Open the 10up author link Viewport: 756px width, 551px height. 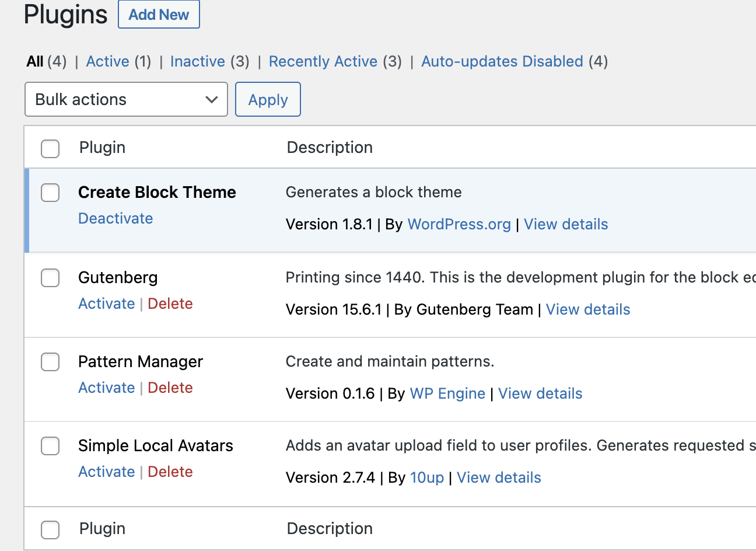pyautogui.click(x=427, y=477)
